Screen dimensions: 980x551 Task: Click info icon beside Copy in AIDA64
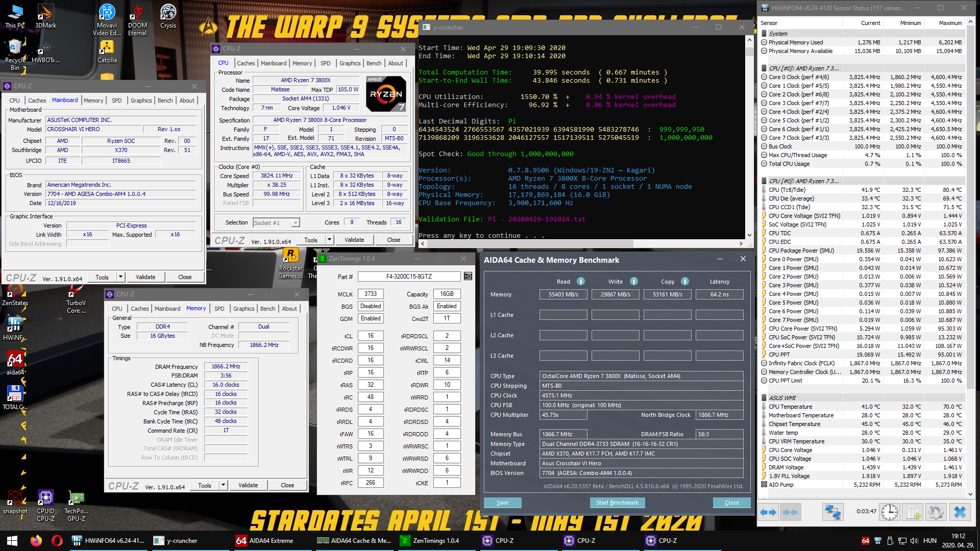(685, 281)
